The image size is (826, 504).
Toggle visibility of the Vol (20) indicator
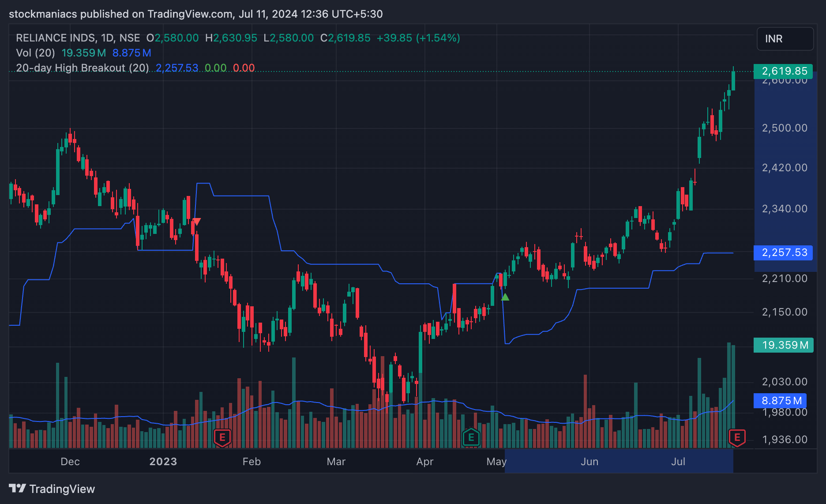click(35, 53)
